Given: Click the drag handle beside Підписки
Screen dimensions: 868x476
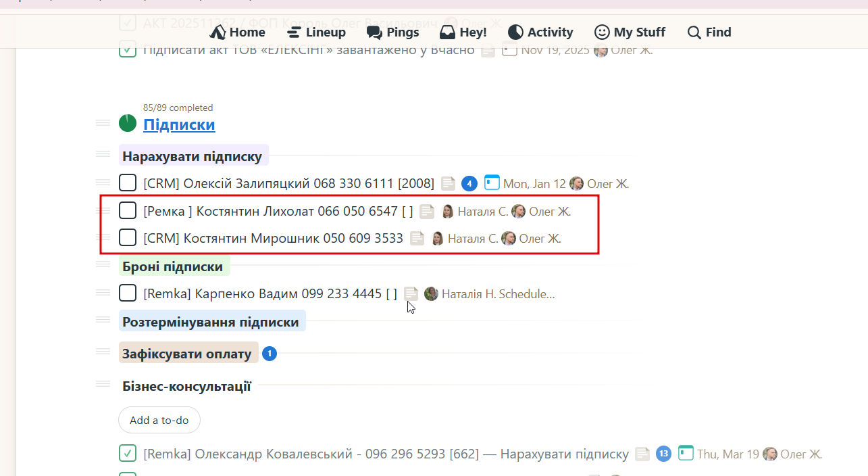Looking at the screenshot, I should point(103,122).
